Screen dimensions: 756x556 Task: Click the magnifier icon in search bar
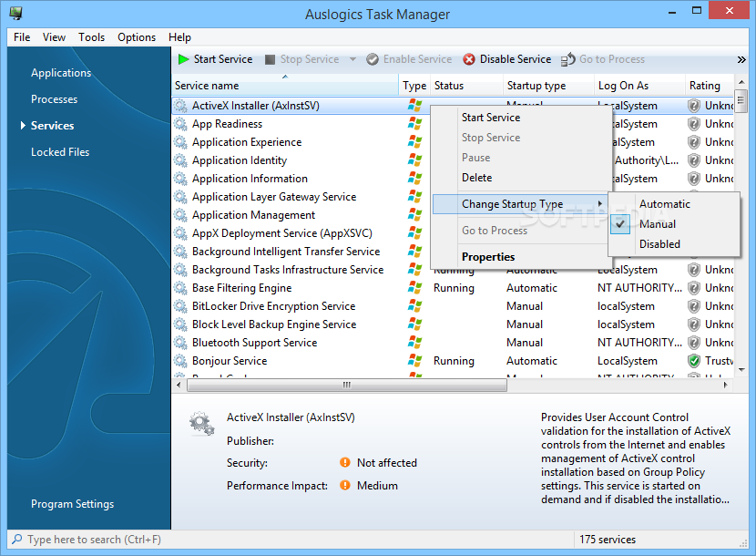[17, 539]
